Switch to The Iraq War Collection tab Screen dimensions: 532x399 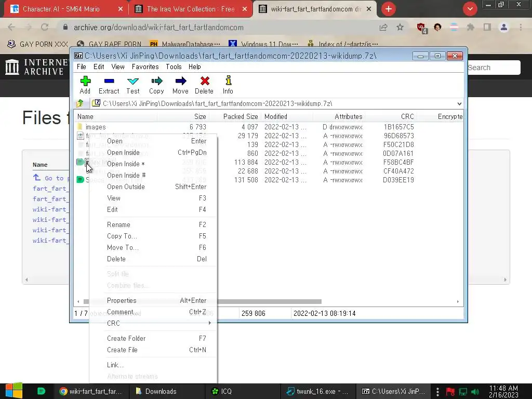[x=191, y=9]
